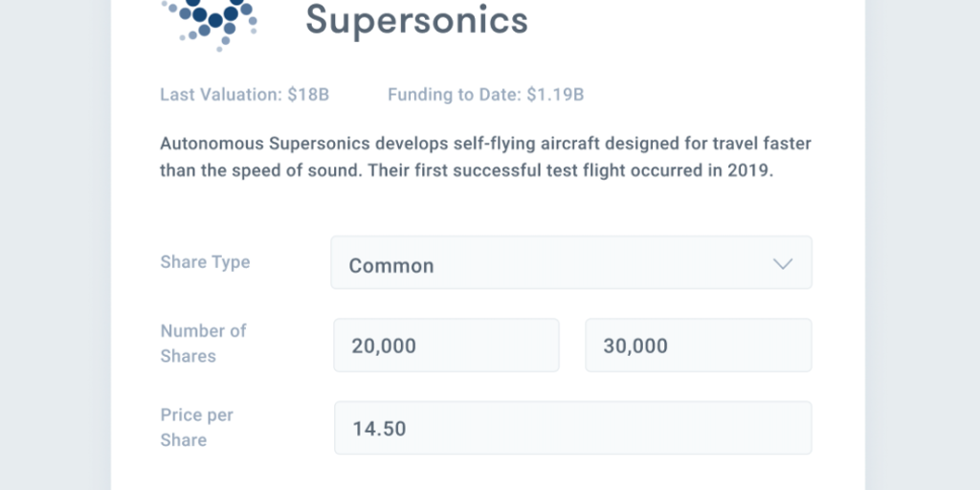Click the "Share Type" field label

pyautogui.click(x=205, y=262)
